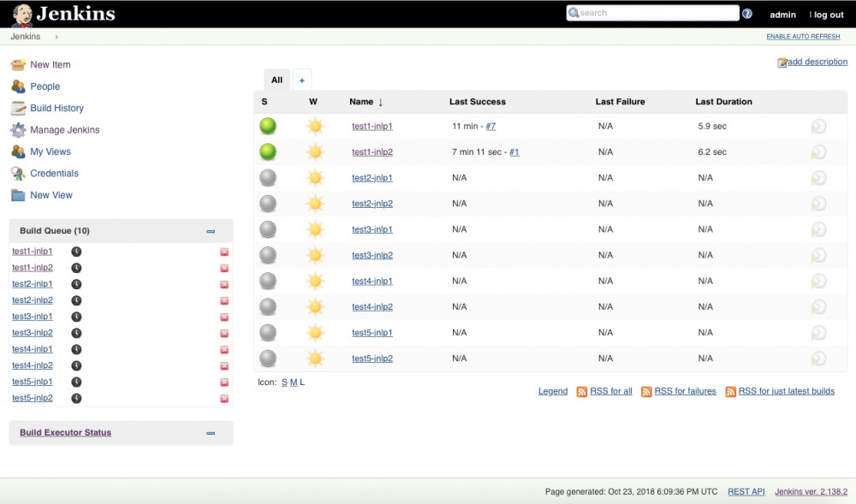
Task: Add a new view tab with plus
Action: pos(302,80)
